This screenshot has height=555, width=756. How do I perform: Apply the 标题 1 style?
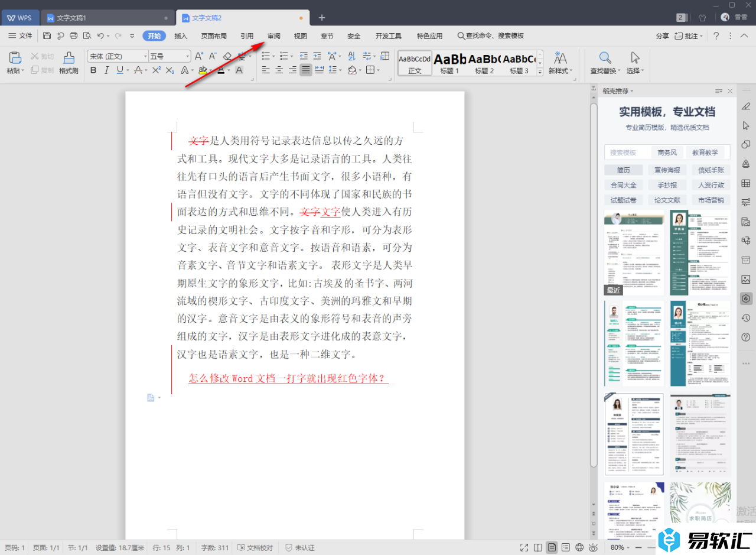449,64
